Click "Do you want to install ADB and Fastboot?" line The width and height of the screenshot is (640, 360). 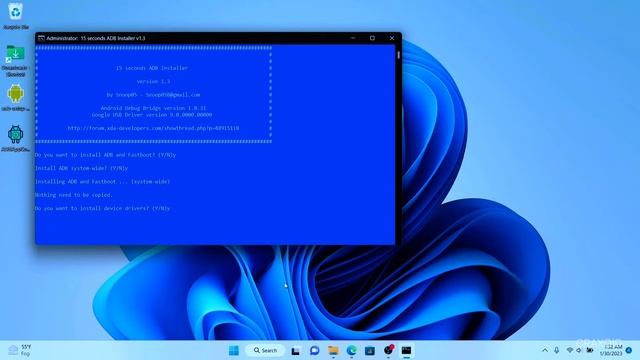click(x=106, y=155)
